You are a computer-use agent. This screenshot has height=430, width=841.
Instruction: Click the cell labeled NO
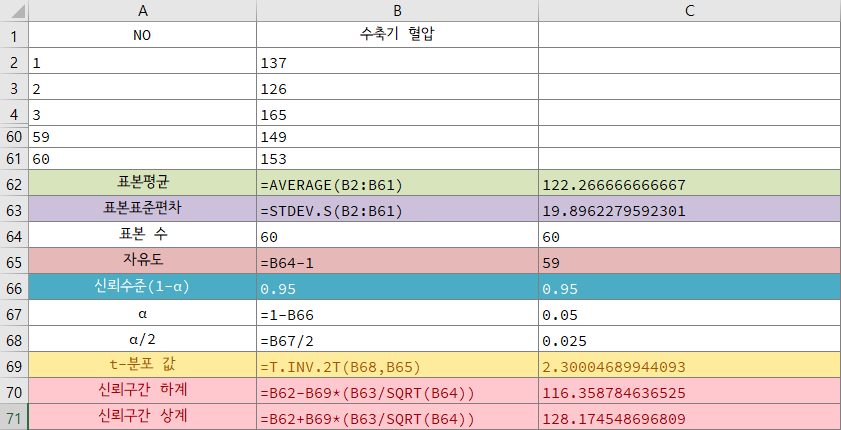143,35
